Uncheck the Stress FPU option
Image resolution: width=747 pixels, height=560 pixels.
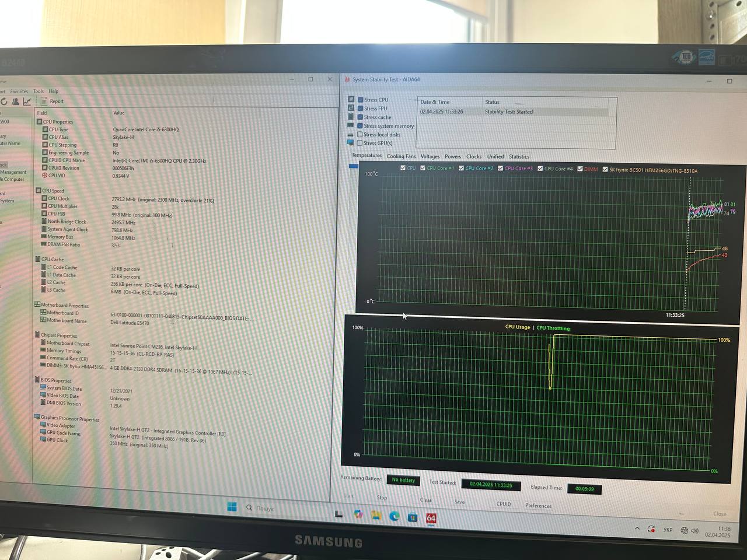361,108
